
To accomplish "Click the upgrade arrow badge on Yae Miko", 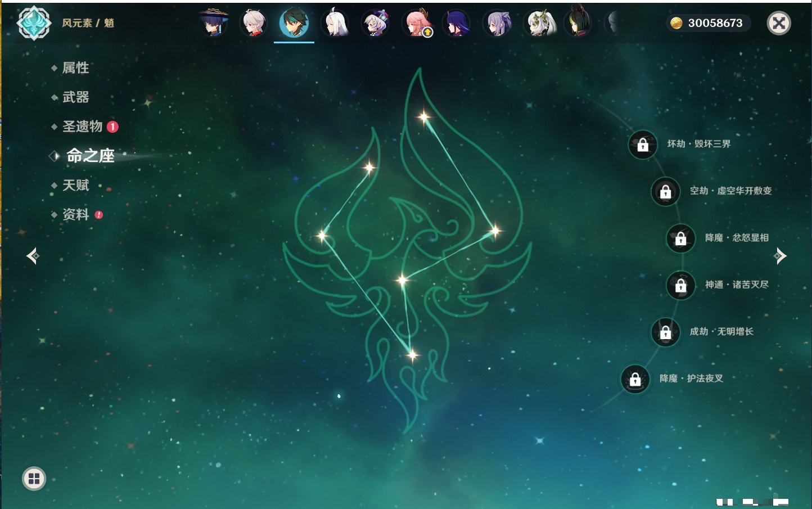I will click(427, 33).
